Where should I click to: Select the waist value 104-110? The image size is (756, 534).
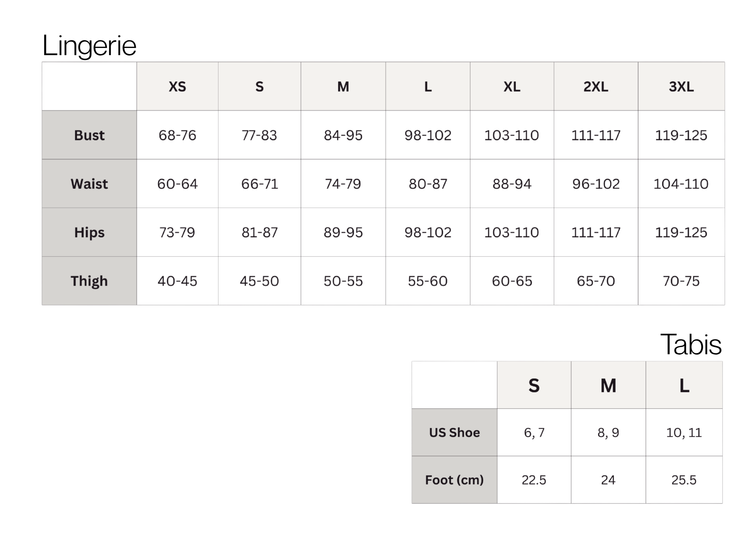[x=681, y=184]
